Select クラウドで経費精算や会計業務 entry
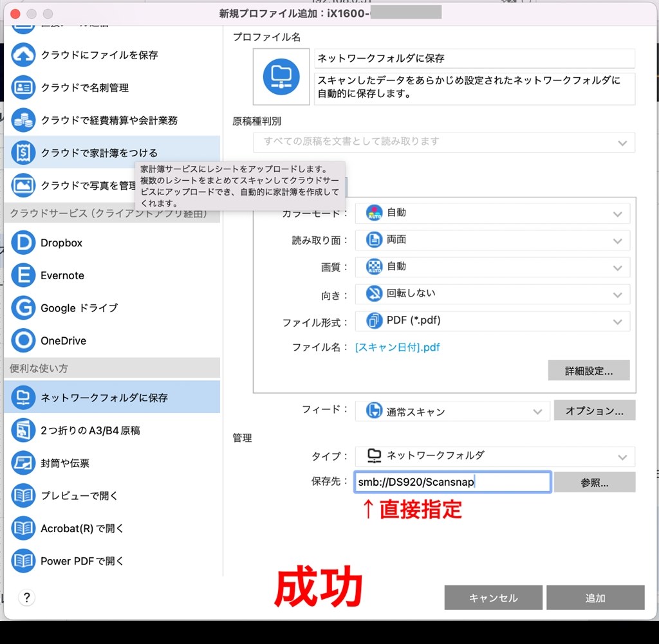659x644 pixels. tap(112, 120)
